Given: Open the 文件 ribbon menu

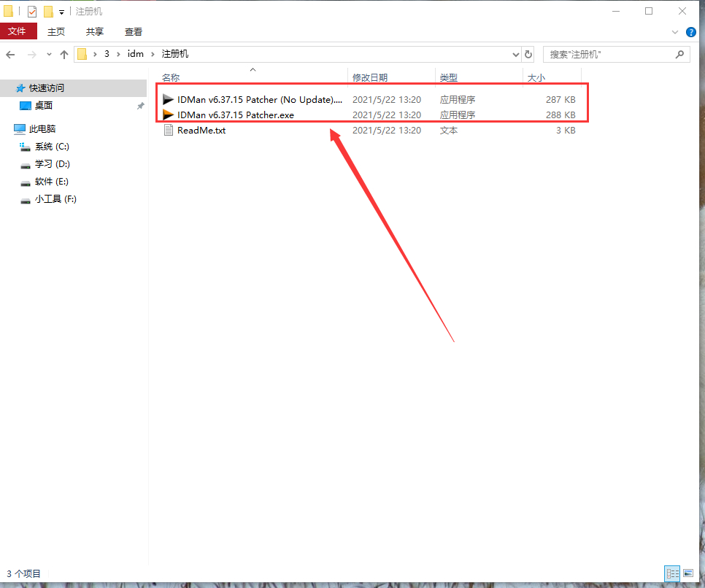Looking at the screenshot, I should point(17,31).
